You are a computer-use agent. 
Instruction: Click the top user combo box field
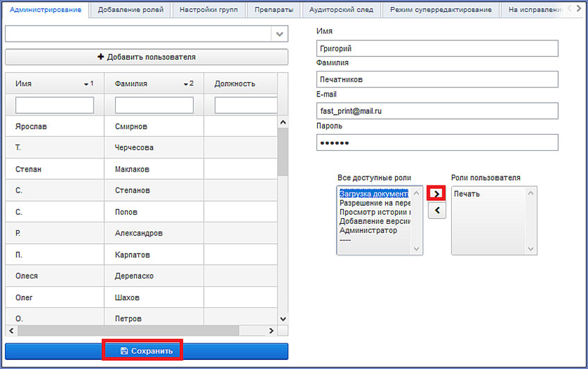point(138,34)
